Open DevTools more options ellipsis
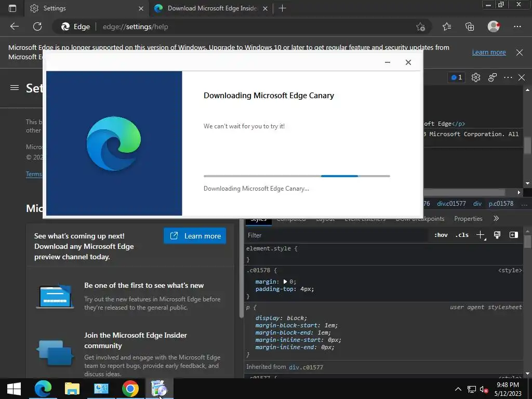The image size is (532, 399). pos(508,78)
